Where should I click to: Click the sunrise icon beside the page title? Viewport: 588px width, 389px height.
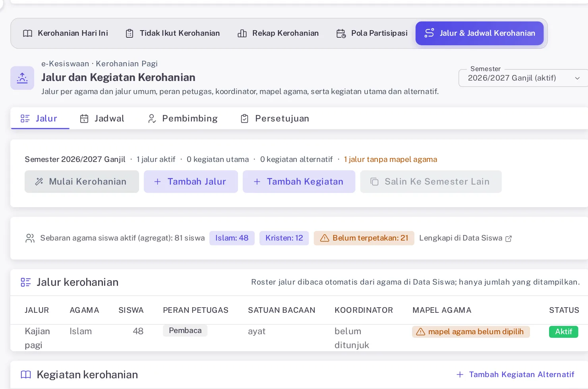coord(22,78)
